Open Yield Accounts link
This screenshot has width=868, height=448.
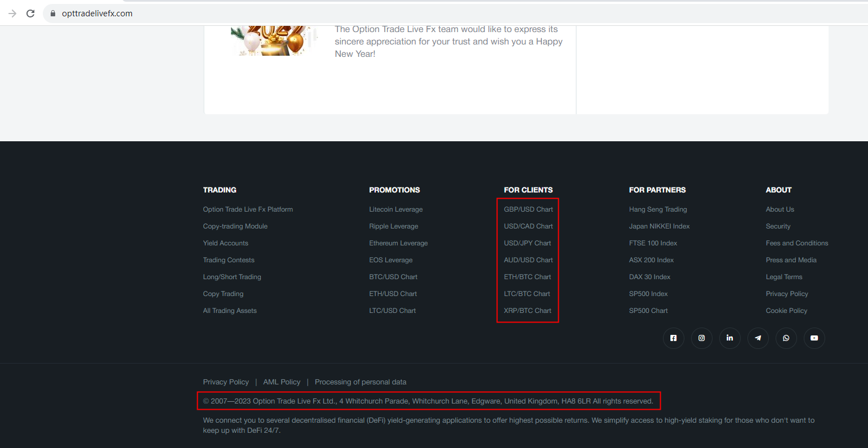[x=225, y=243]
